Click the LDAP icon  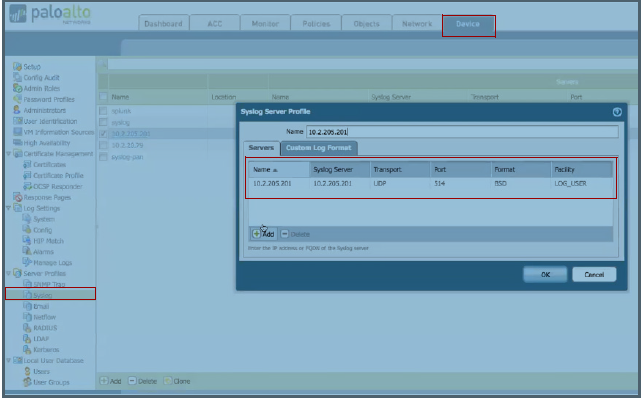tap(27, 338)
